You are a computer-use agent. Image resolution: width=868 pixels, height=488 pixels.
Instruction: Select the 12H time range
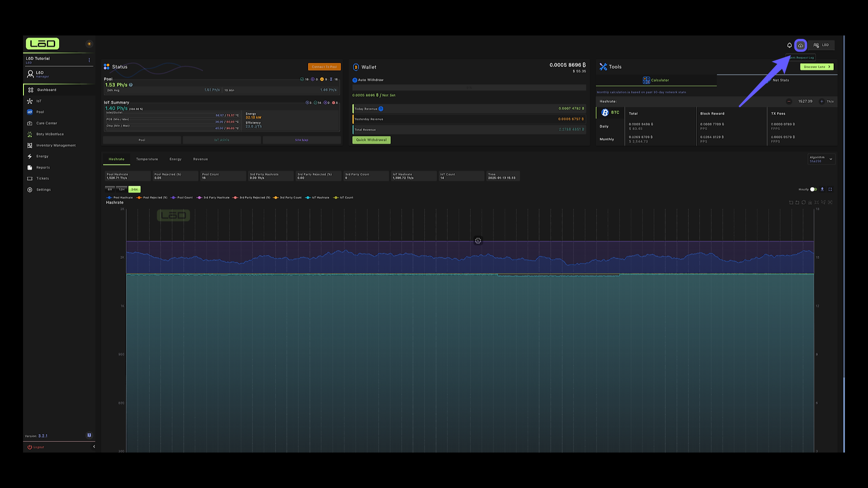(122, 189)
